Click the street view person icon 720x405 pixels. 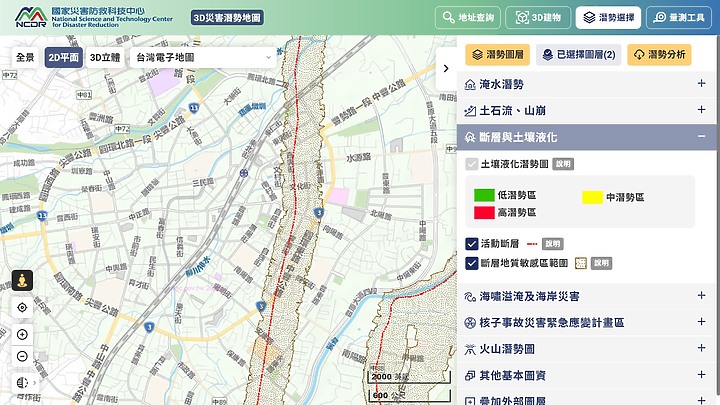pos(22,280)
